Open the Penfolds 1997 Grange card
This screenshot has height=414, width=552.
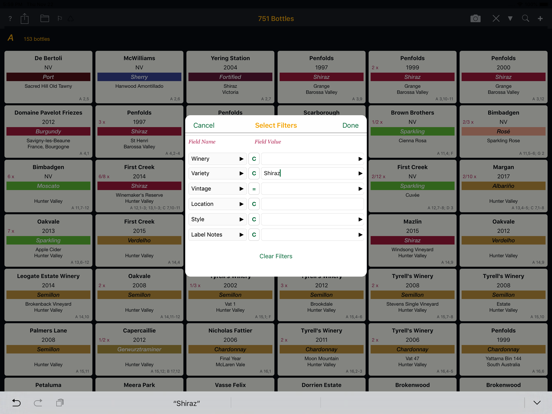[x=321, y=77]
